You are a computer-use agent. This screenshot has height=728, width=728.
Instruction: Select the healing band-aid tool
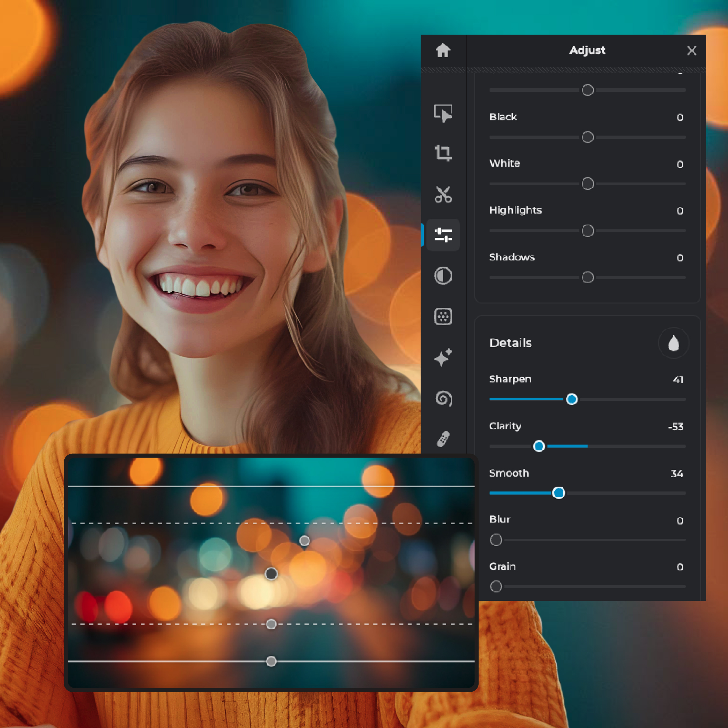pos(443,439)
